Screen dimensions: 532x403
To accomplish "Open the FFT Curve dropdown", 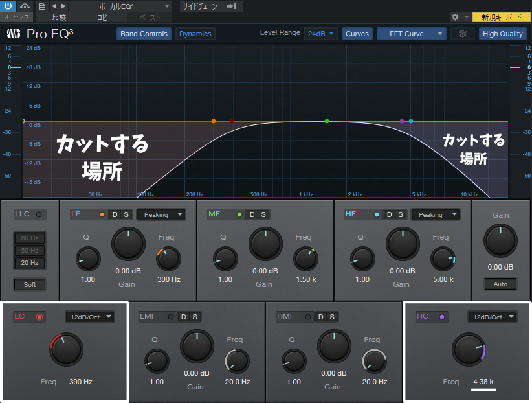I will pos(411,34).
